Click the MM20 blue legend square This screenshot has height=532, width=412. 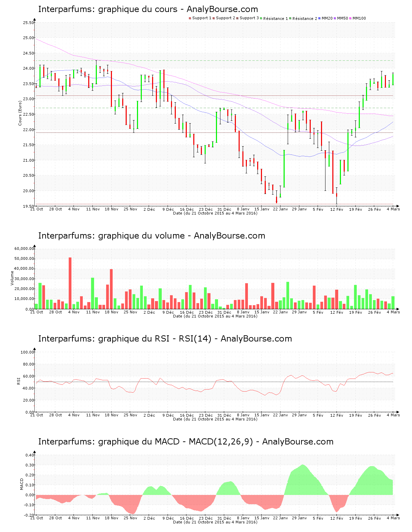tap(319, 18)
